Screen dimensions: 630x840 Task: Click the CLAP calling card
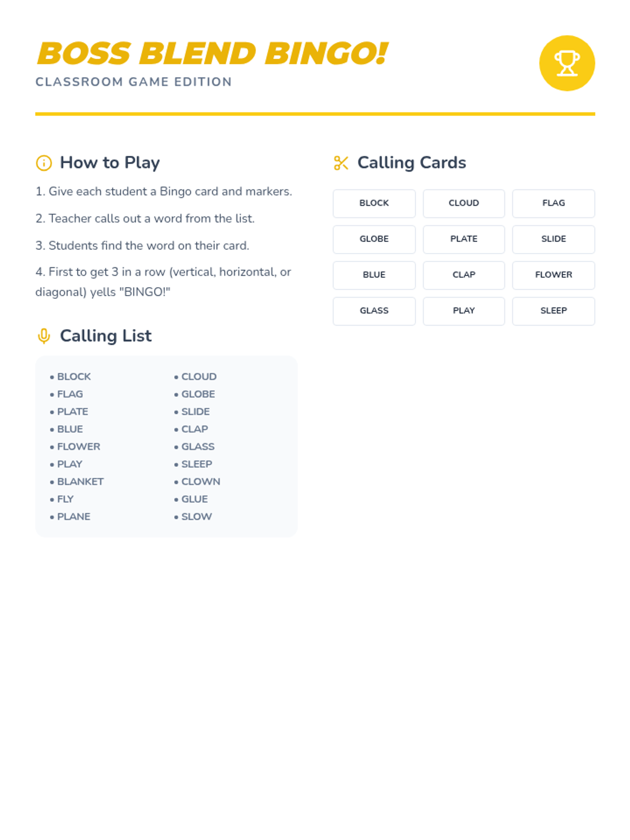pos(464,275)
